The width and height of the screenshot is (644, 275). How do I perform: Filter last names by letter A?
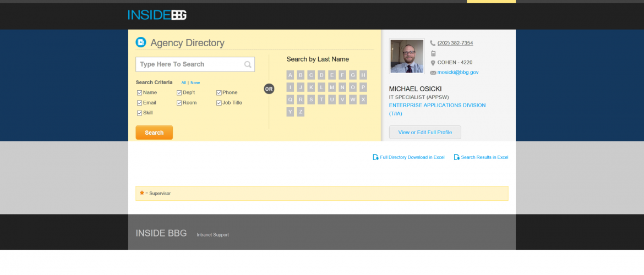tap(291, 75)
